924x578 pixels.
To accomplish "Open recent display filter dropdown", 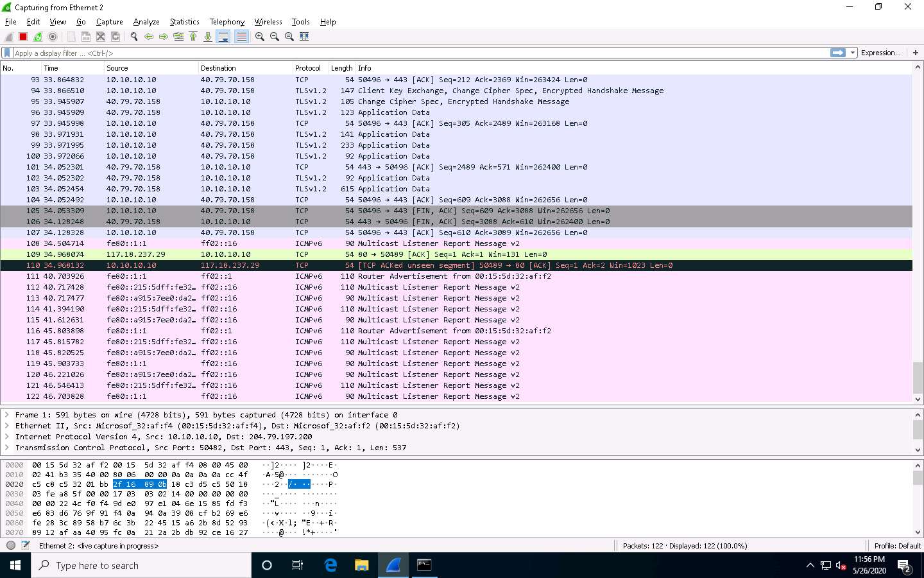I will [853, 53].
